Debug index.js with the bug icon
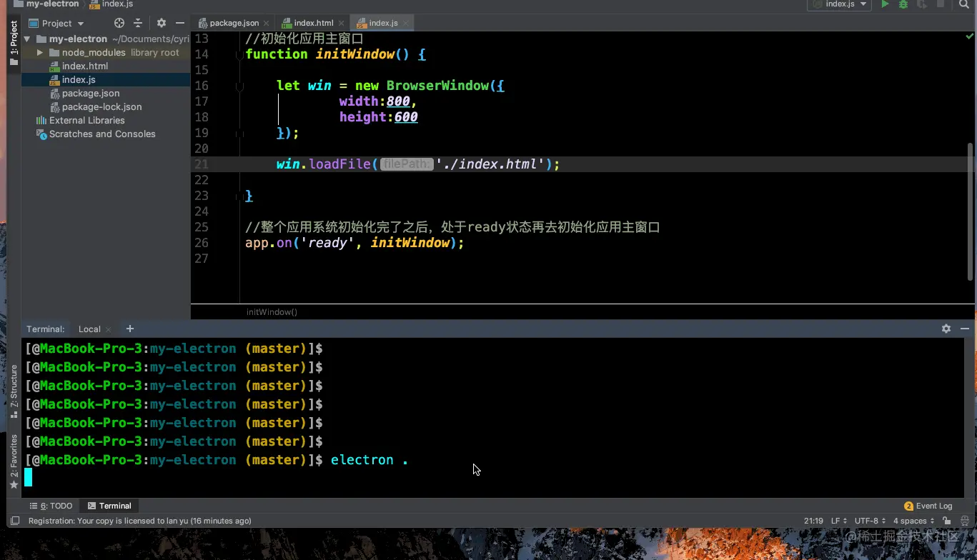Viewport: 977px width, 560px height. (x=903, y=4)
